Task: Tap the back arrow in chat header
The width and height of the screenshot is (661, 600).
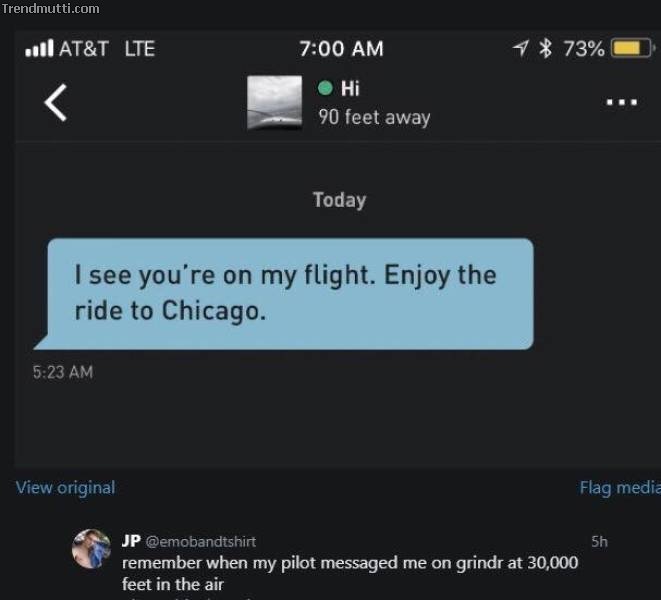Action: point(56,102)
